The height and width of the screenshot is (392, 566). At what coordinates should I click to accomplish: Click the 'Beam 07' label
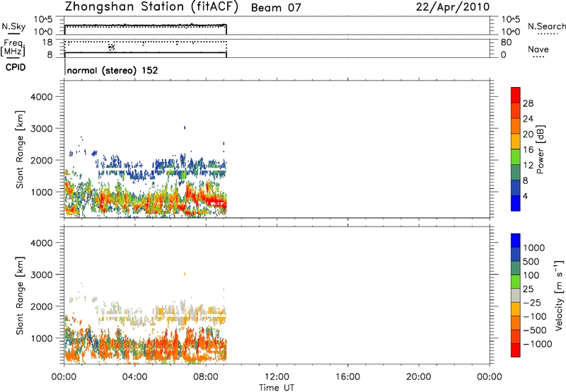tap(276, 8)
